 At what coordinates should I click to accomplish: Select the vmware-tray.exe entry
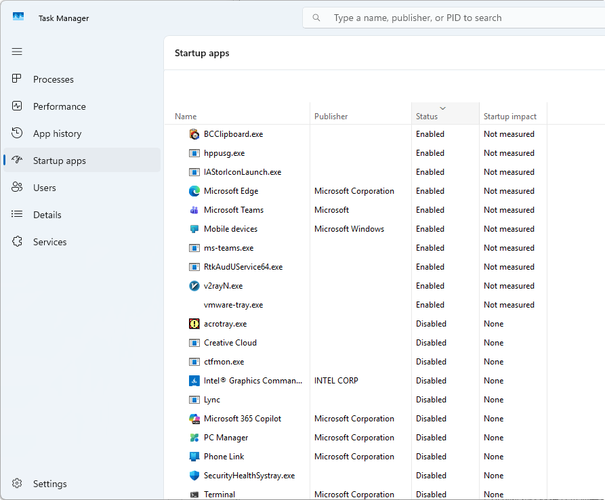(233, 305)
